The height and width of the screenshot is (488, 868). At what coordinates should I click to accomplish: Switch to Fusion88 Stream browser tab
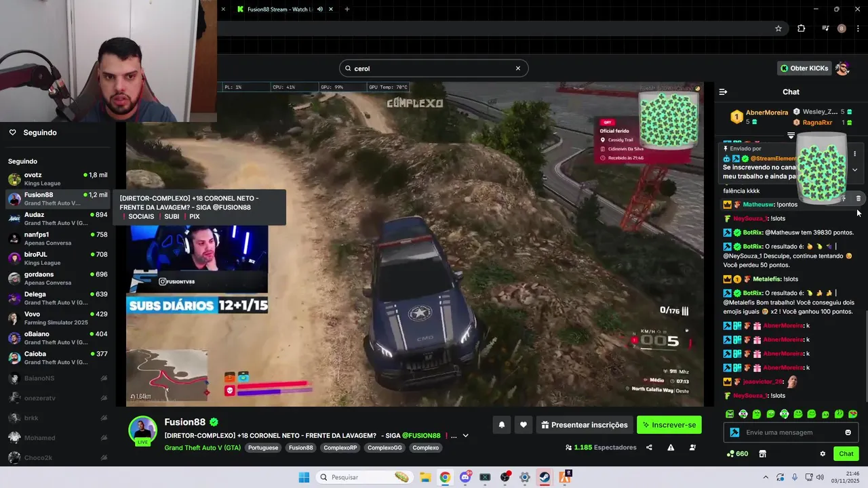tap(280, 9)
